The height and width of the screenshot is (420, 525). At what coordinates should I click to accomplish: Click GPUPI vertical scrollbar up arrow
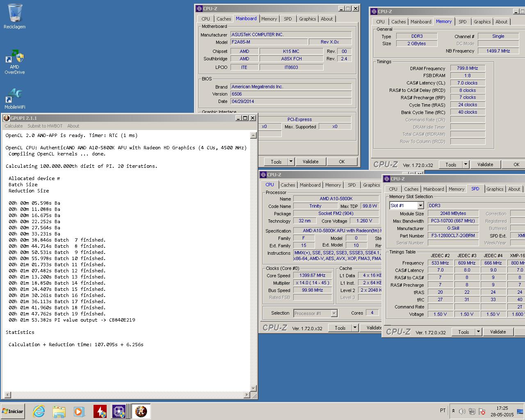click(253, 135)
